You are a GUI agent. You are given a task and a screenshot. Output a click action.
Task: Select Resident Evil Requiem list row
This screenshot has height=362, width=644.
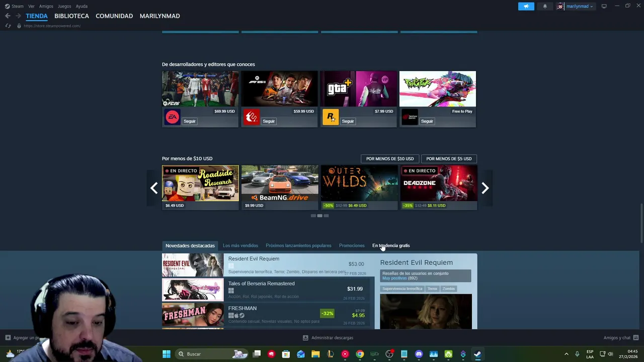269,265
